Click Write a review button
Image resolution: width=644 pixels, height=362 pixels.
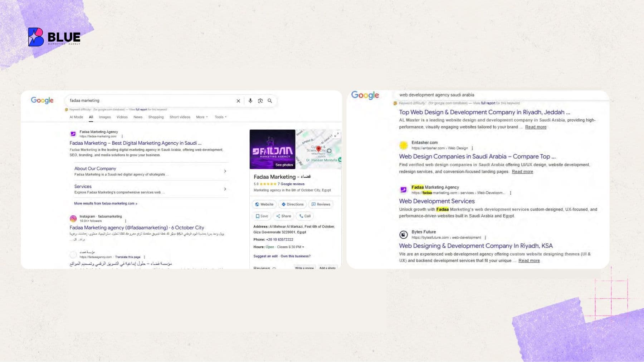(304, 268)
